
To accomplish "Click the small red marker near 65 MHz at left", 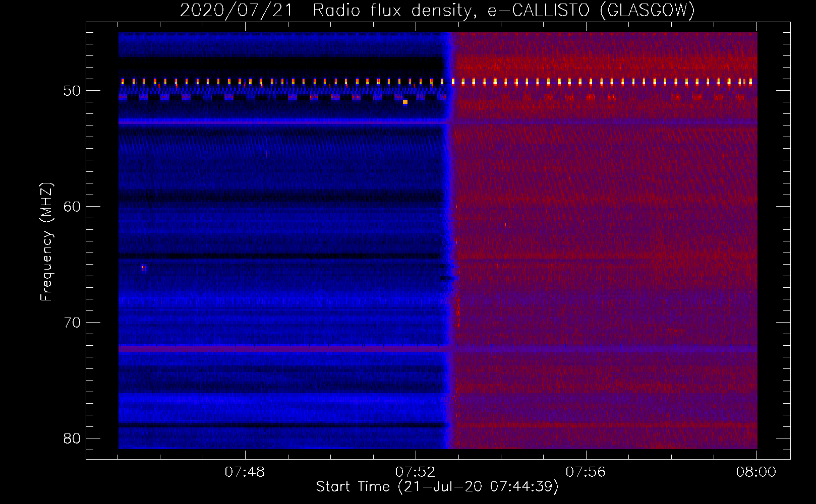I will 144,268.
